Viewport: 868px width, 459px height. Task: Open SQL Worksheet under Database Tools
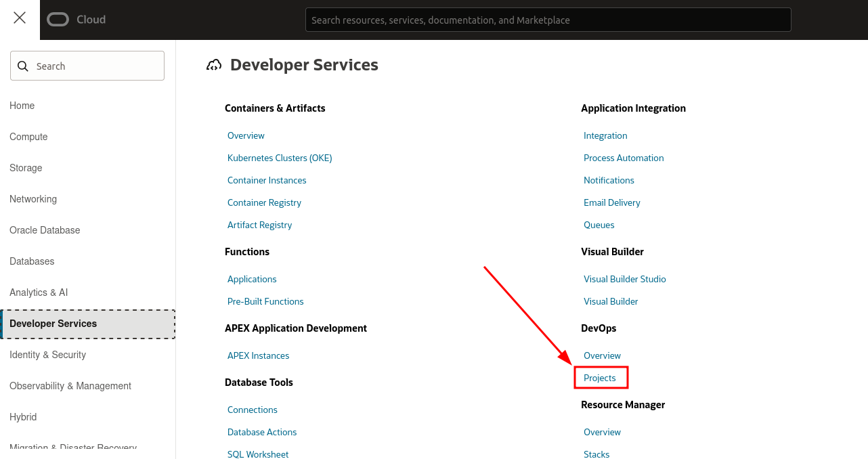pyautogui.click(x=257, y=454)
